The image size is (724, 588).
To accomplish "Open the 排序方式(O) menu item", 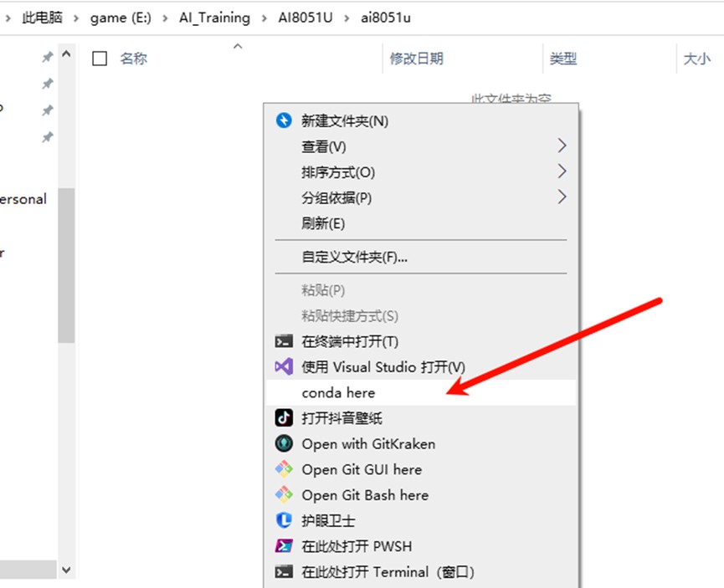I will pyautogui.click(x=421, y=172).
